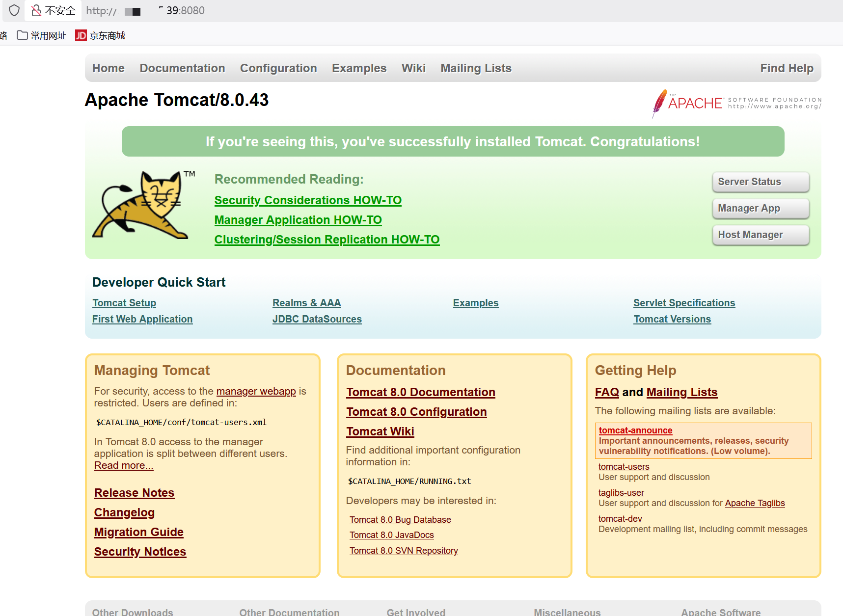Open the Tomcat Wiki link
Screen dimensions: 843x616
tap(380, 431)
